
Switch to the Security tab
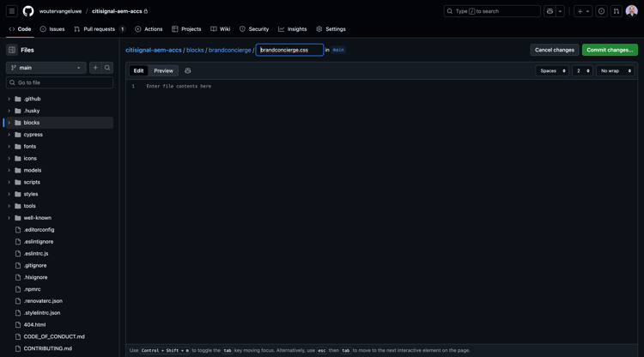254,29
